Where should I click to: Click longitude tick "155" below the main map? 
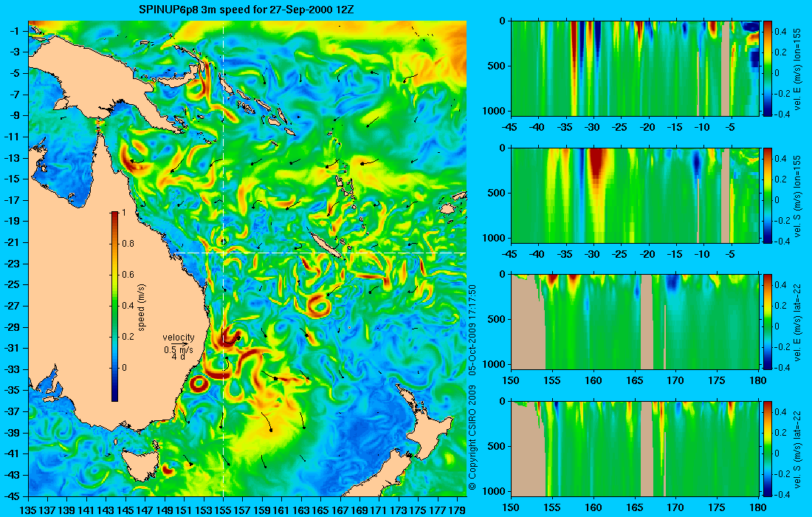tap(223, 510)
